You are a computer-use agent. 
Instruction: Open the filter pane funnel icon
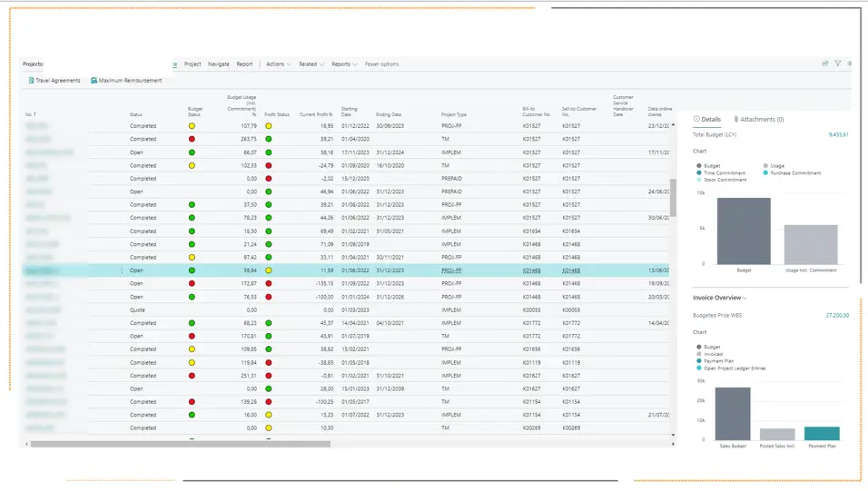tap(838, 64)
